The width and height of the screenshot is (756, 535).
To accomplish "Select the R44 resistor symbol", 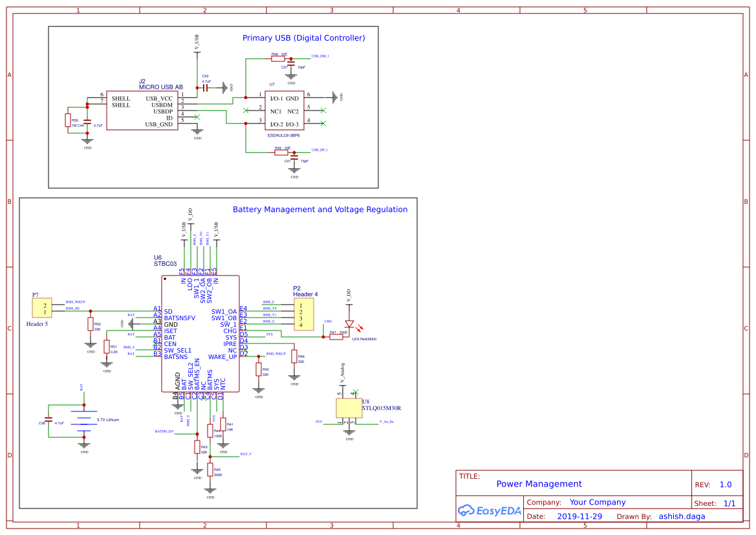I will pyautogui.click(x=210, y=431).
